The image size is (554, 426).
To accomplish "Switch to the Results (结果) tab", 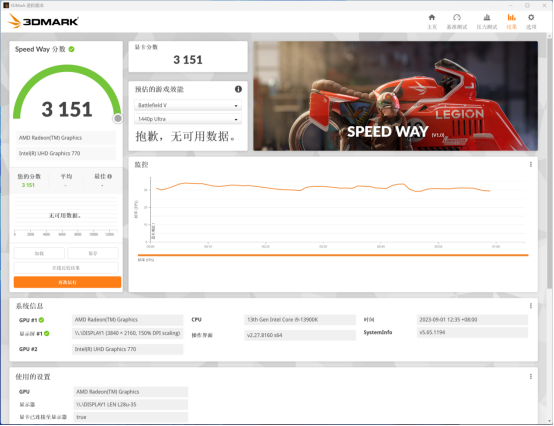I will (511, 22).
